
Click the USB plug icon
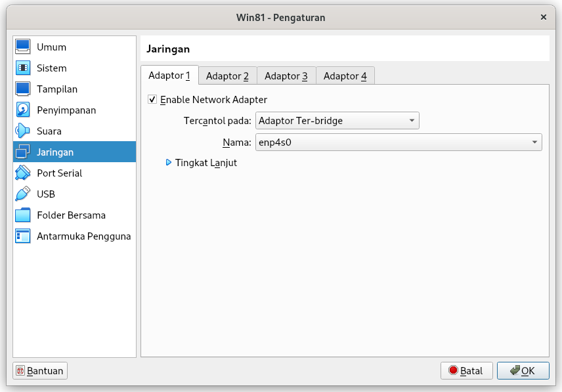pyautogui.click(x=23, y=194)
